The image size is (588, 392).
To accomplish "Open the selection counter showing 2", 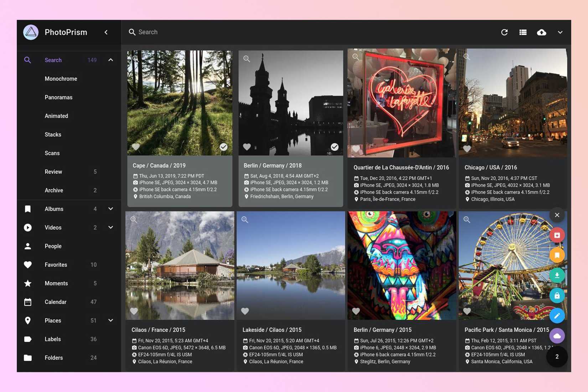I will click(557, 356).
